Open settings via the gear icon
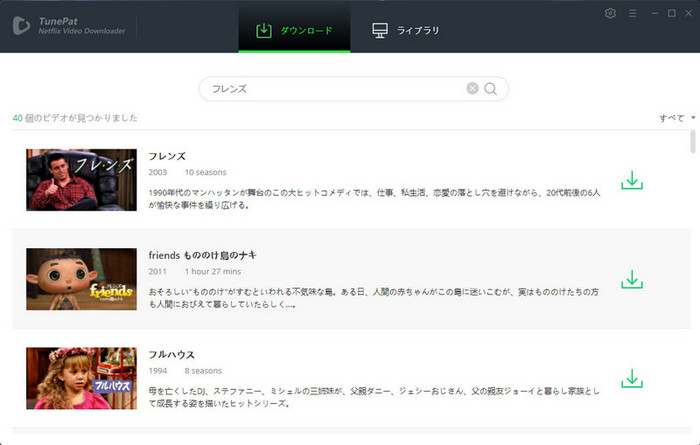This screenshot has width=700, height=445. (610, 13)
